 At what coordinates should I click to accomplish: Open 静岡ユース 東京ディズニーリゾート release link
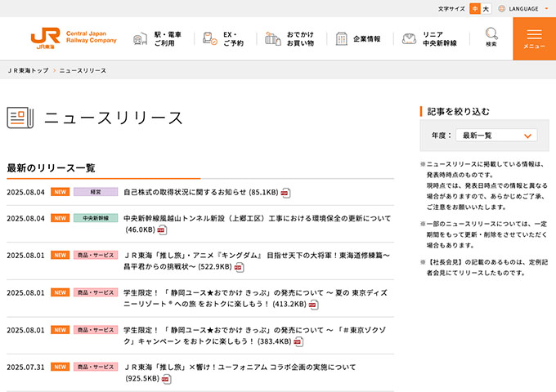tap(255, 298)
